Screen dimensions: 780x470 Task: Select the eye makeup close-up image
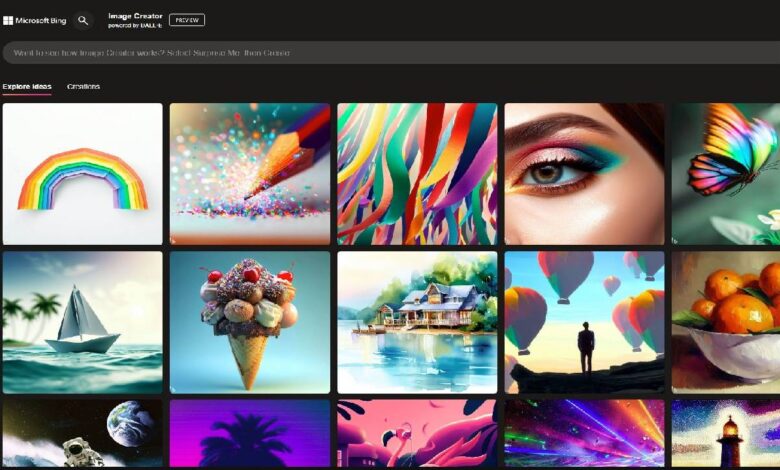coord(584,174)
